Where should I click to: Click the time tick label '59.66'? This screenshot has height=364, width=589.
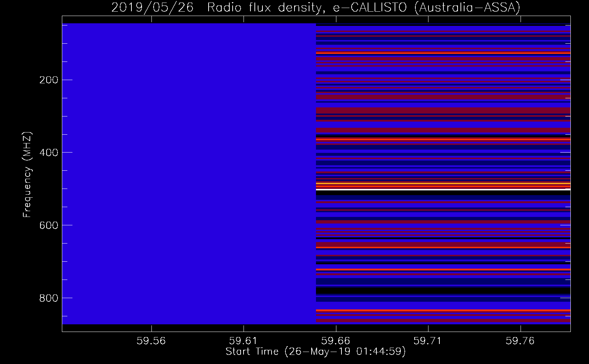pos(336,341)
